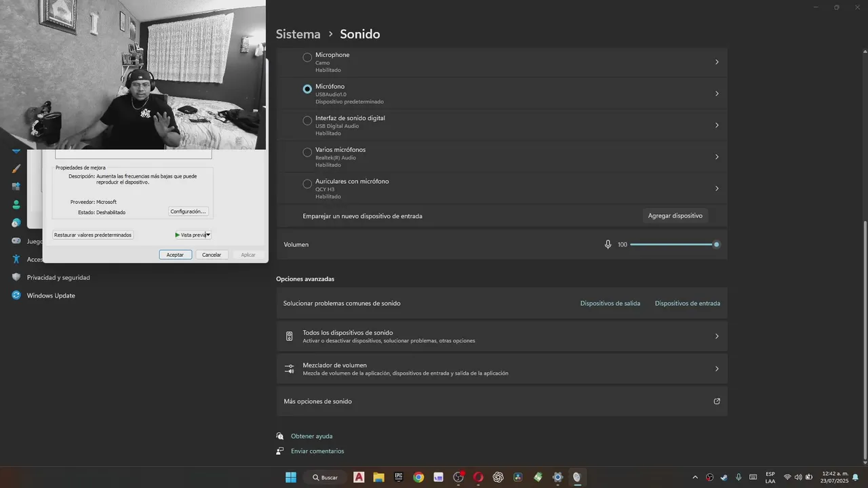868x488 pixels.
Task: Click the speaker icon beside Todos los dispositivos
Action: point(290,336)
